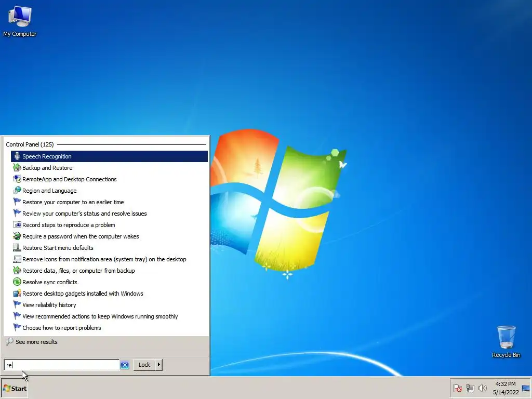Screen dimensions: 532x399
Task: Expand the shutdown options arrow next to Lock
Action: click(x=159, y=365)
